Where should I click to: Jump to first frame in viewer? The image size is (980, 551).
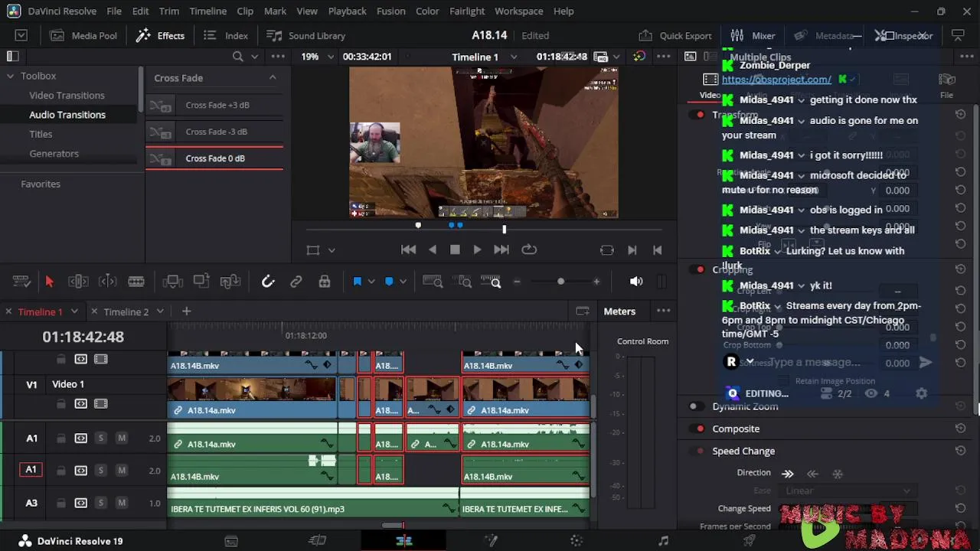(x=408, y=249)
